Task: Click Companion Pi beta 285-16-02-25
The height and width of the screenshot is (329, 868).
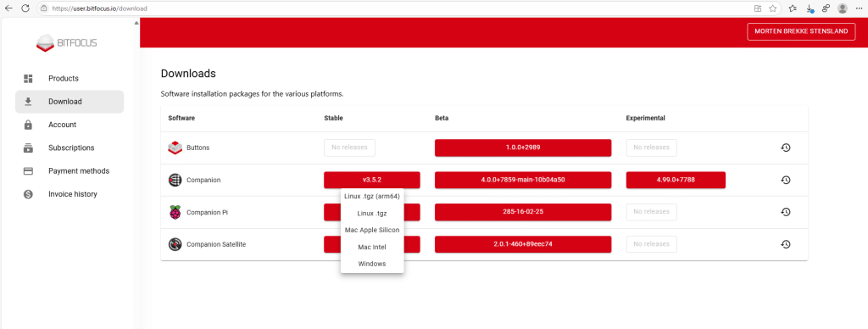Action: coord(522,212)
